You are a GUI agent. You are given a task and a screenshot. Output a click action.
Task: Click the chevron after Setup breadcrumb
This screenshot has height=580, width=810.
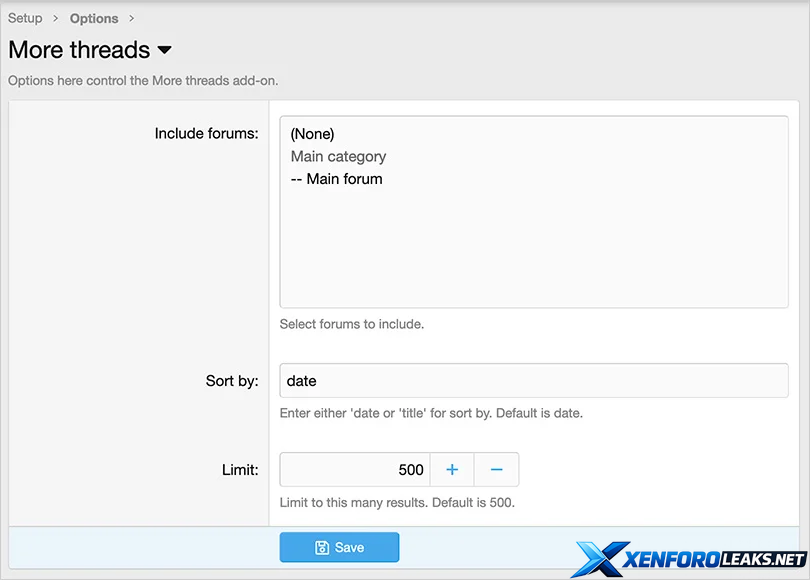coord(56,18)
